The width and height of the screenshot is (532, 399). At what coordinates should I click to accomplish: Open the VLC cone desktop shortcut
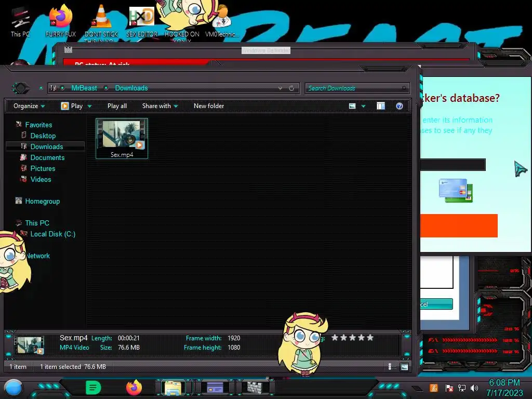pyautogui.click(x=101, y=22)
